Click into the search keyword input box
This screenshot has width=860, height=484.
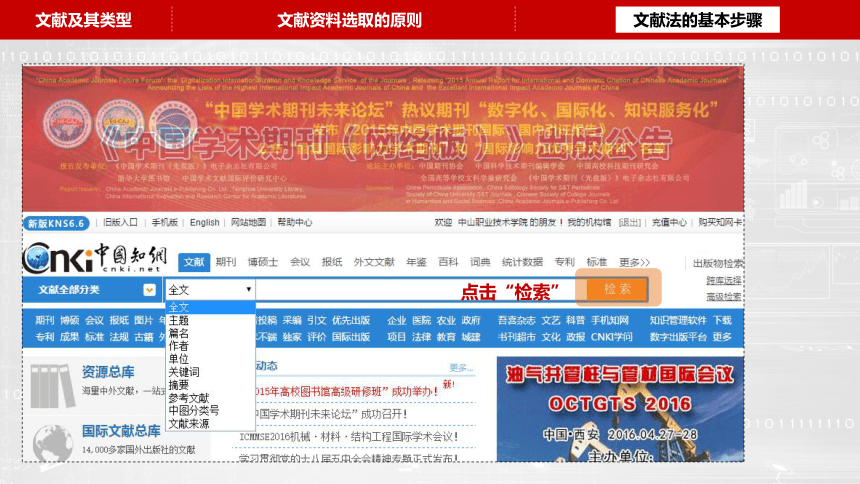click(420, 289)
